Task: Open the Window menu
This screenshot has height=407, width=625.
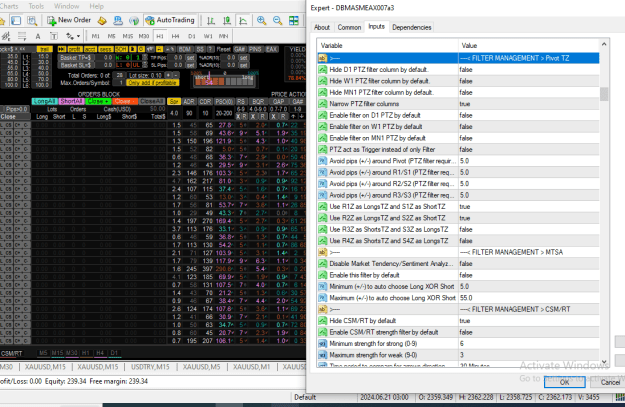Action: [67, 6]
